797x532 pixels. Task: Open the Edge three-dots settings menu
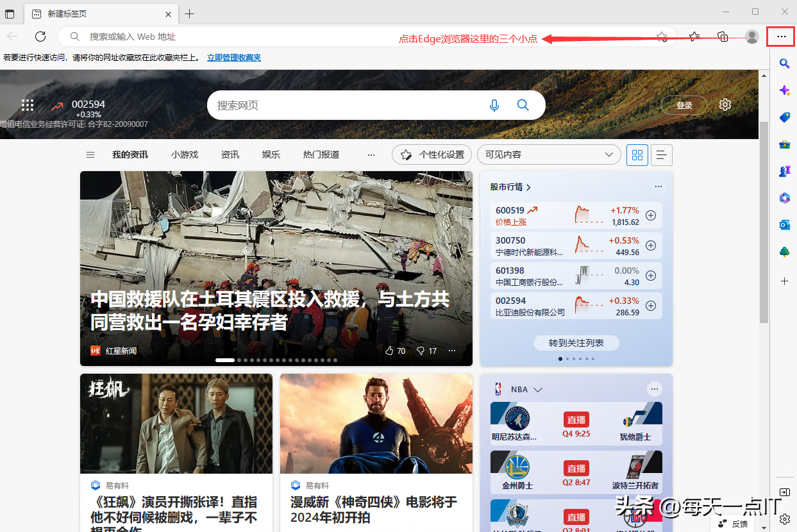(x=781, y=37)
